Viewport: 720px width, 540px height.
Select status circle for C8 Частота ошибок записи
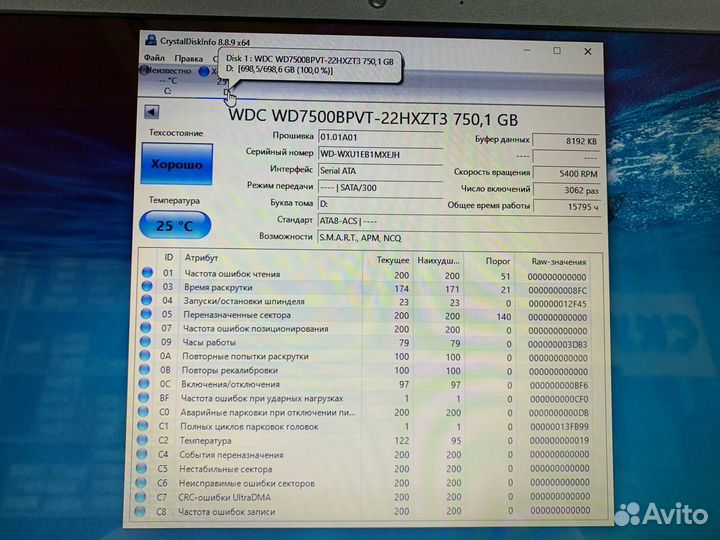pyautogui.click(x=140, y=511)
